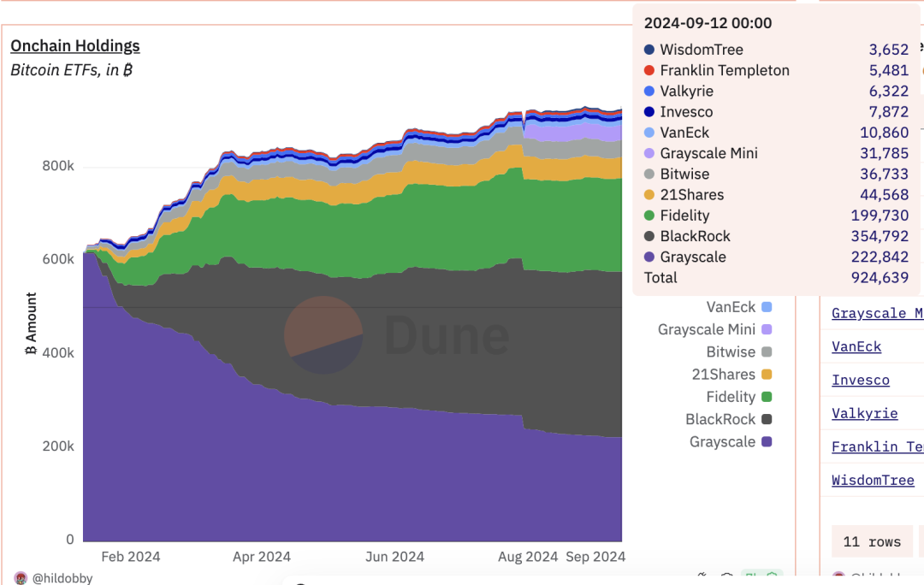Open the Grayscale Mini table link
Image resolution: width=924 pixels, height=585 pixels.
pyautogui.click(x=877, y=313)
